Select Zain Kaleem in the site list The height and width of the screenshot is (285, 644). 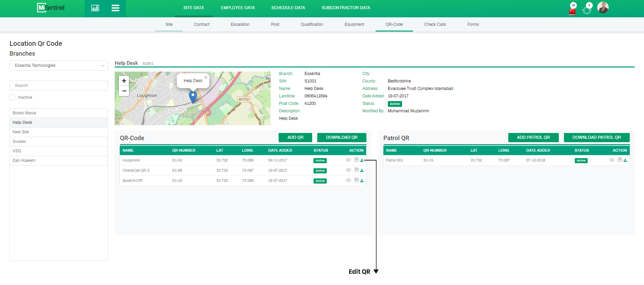(59, 160)
